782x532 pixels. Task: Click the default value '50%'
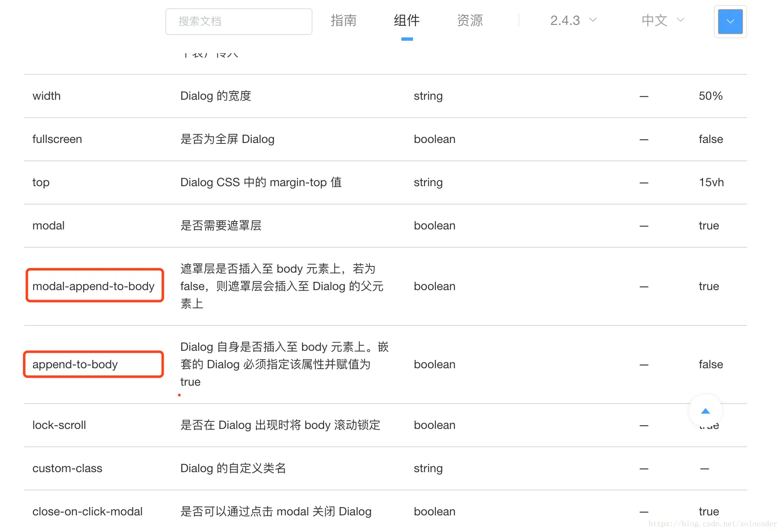click(x=711, y=96)
